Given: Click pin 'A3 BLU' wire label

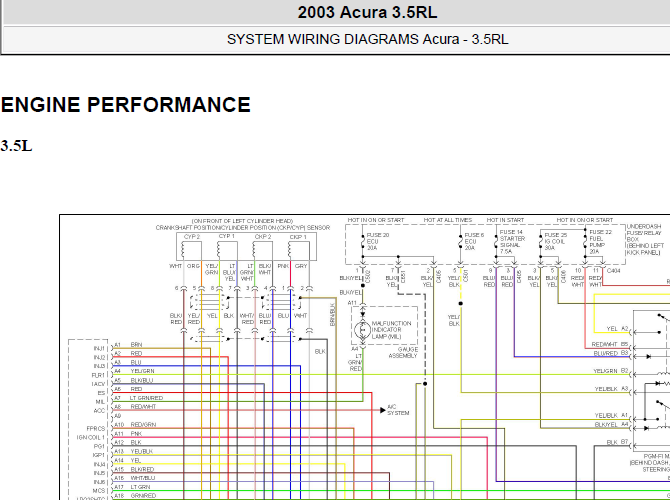Looking at the screenshot, I should [x=128, y=362].
